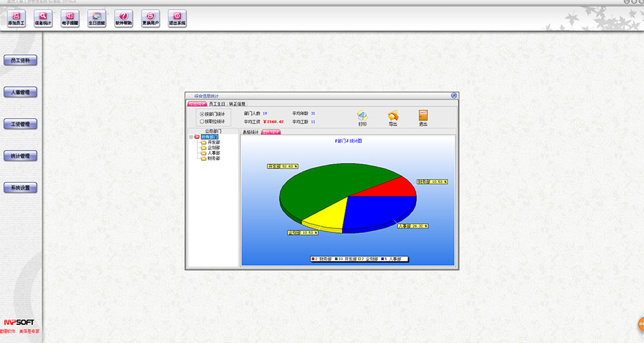Open the 工资管理 sidebar section

[x=21, y=124]
